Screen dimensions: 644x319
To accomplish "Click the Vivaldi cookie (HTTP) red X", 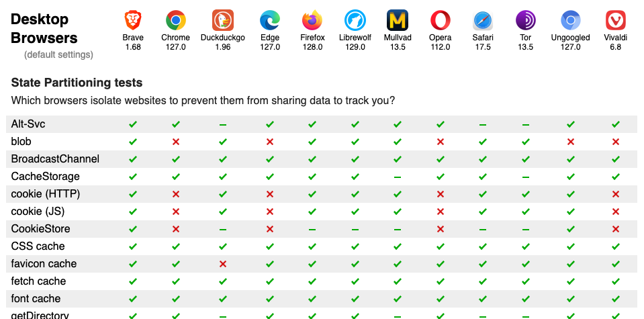I will pos(615,194).
